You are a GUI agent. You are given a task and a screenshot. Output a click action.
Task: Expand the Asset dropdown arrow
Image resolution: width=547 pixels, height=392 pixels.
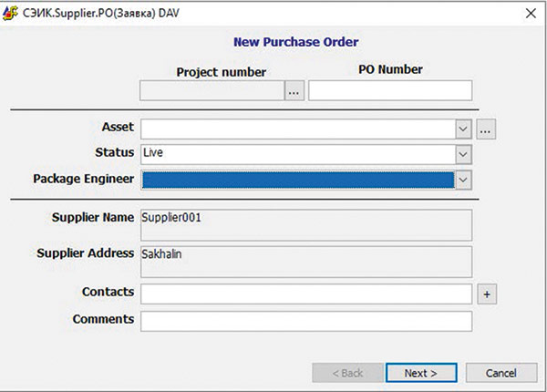[x=463, y=129]
